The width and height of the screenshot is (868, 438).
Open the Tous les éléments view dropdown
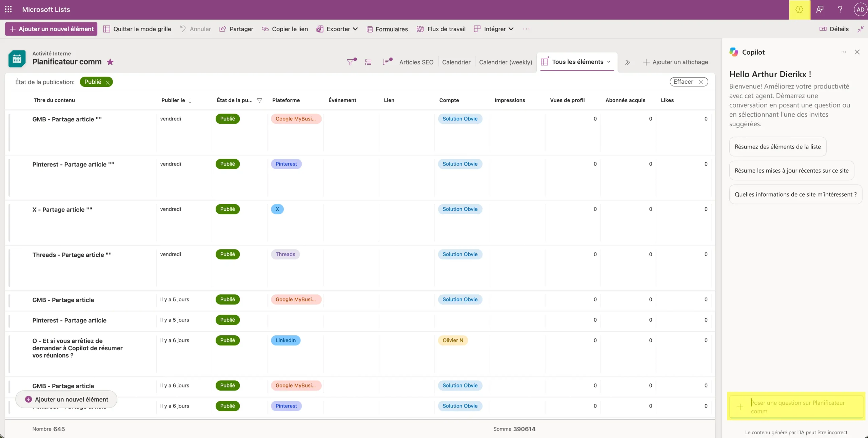pyautogui.click(x=577, y=62)
